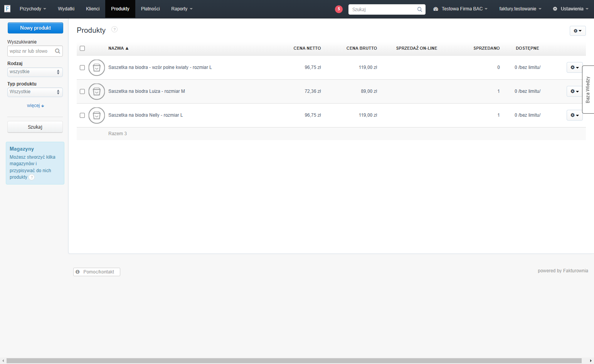Screen dimensions: 594x364
Task: Click the NAZWA column sort arrow
Action: click(127, 48)
